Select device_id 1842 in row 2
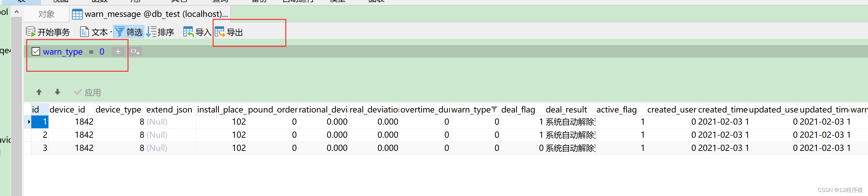Viewport: 868px width, 196px height. (x=72, y=135)
